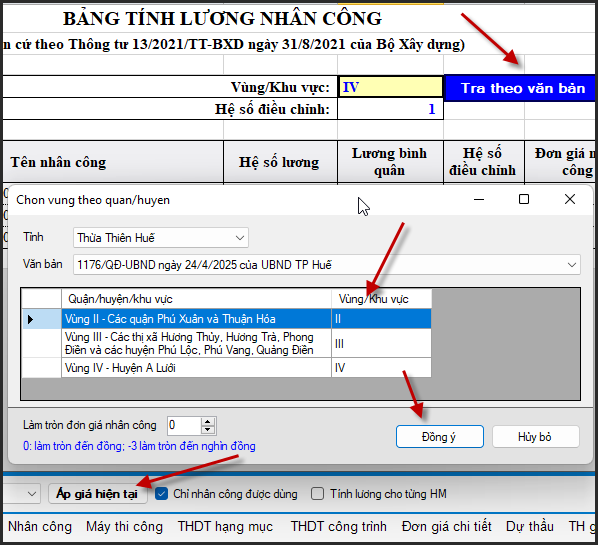
Task: Increase the làm tròn spinner value
Action: [x=207, y=421]
